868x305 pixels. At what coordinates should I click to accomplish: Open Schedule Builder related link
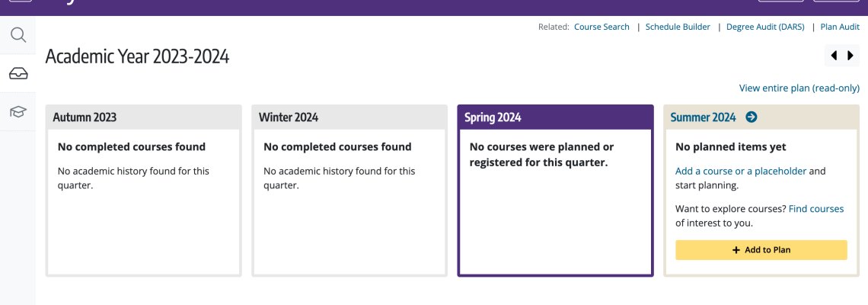tap(678, 27)
